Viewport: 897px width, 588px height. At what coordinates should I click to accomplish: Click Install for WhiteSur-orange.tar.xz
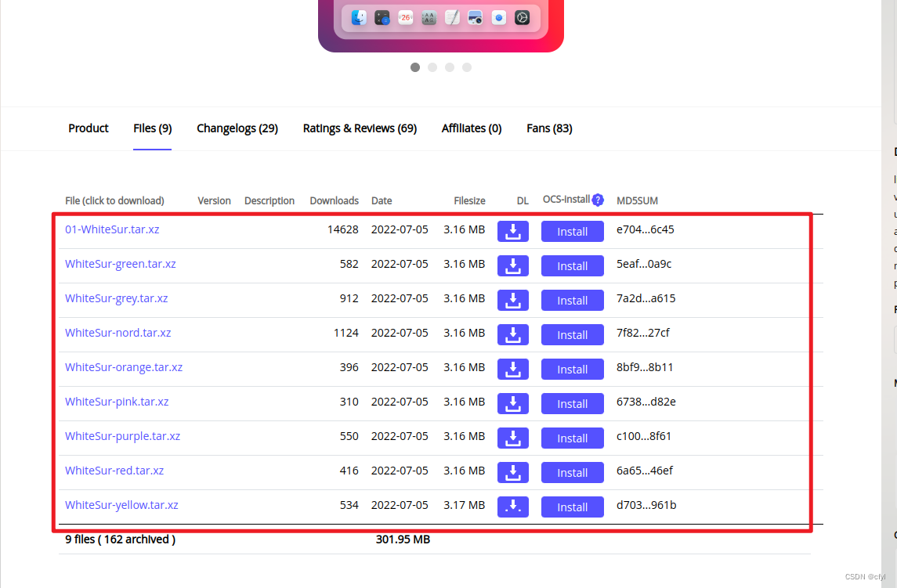[x=572, y=370]
